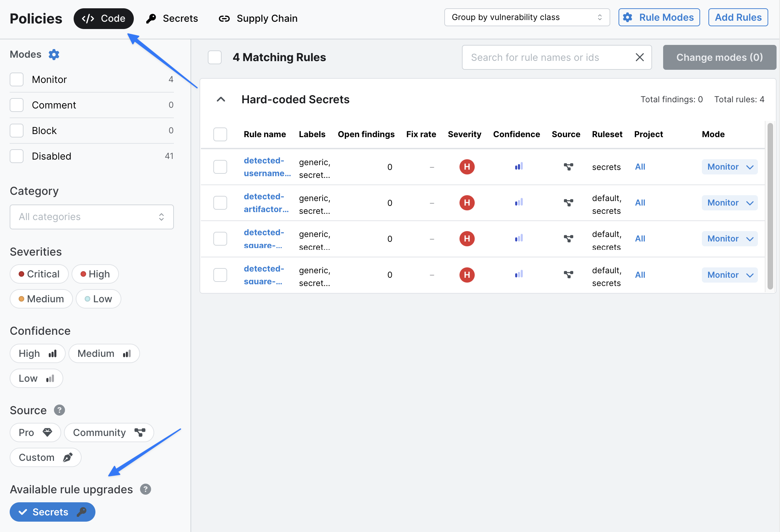Image resolution: width=780 pixels, height=532 pixels.
Task: Switch to the Supply Chain tab
Action: 258,18
